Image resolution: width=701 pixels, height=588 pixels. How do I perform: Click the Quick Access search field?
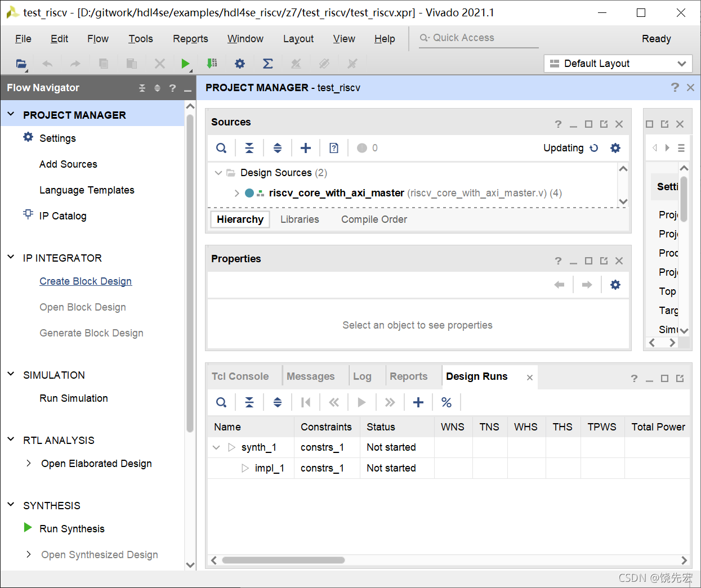(x=479, y=38)
